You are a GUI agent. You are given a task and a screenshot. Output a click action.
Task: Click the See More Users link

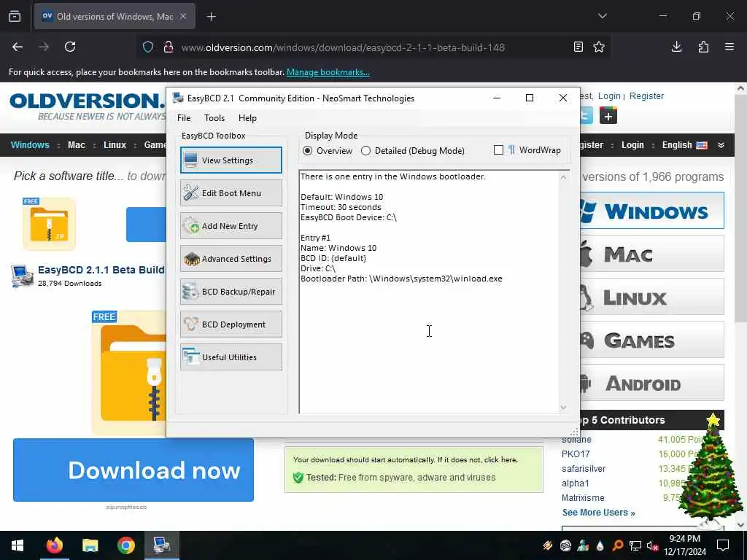598,513
